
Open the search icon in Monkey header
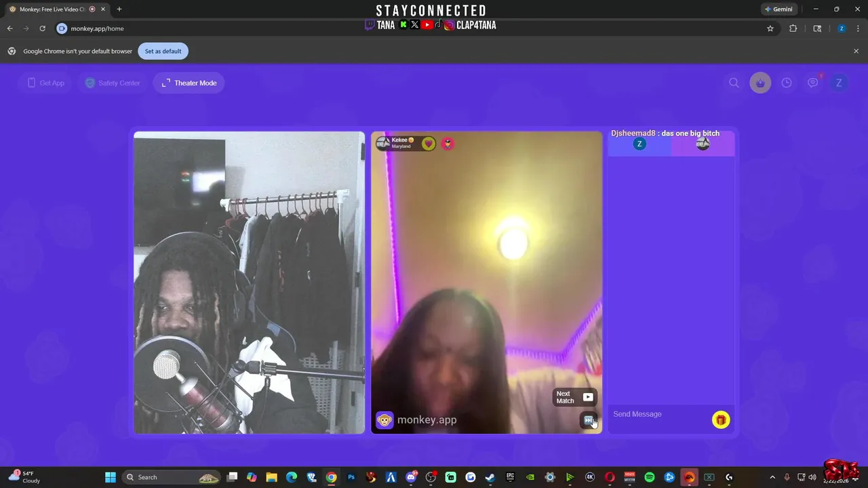click(x=734, y=83)
